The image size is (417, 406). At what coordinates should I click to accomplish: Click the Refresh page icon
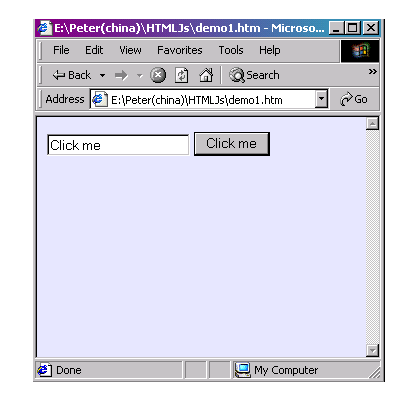[182, 75]
